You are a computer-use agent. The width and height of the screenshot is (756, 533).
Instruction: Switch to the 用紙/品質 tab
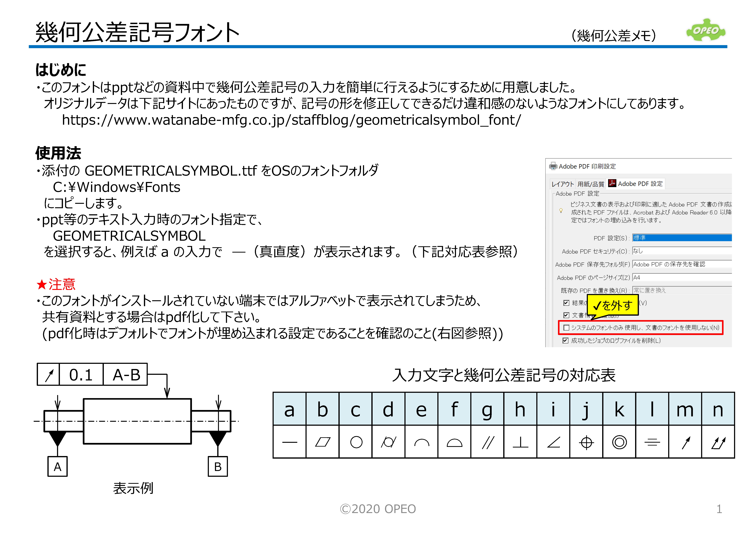pos(591,184)
